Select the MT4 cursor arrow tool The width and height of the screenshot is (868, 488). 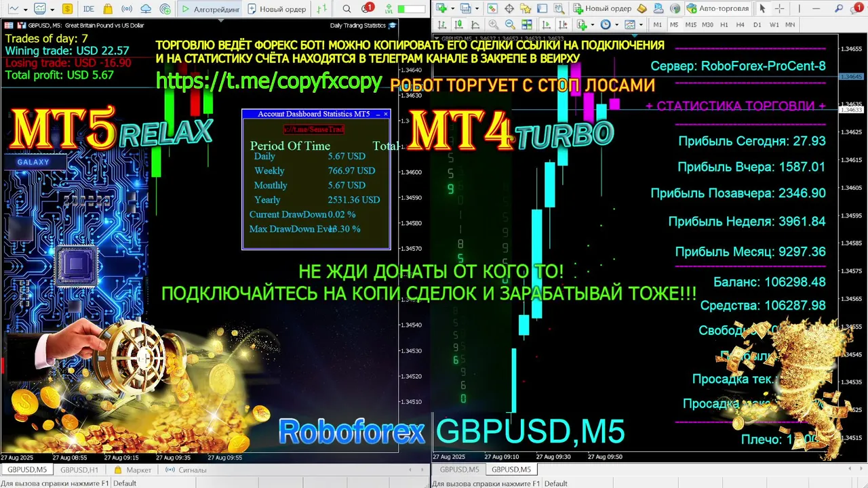click(762, 8)
